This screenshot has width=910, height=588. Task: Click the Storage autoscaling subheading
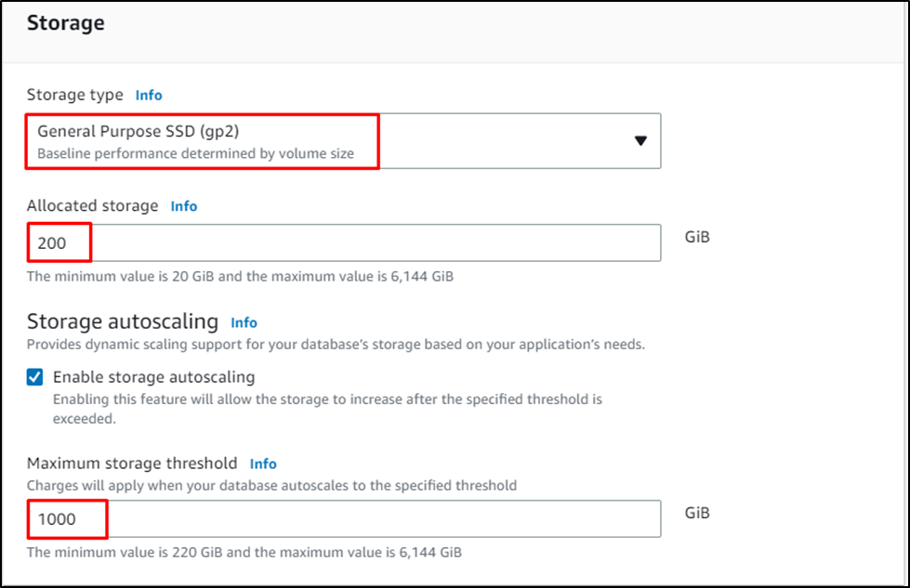[123, 322]
